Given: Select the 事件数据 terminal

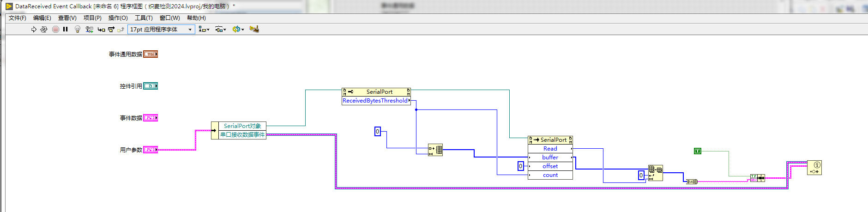Looking at the screenshot, I should point(151,118).
